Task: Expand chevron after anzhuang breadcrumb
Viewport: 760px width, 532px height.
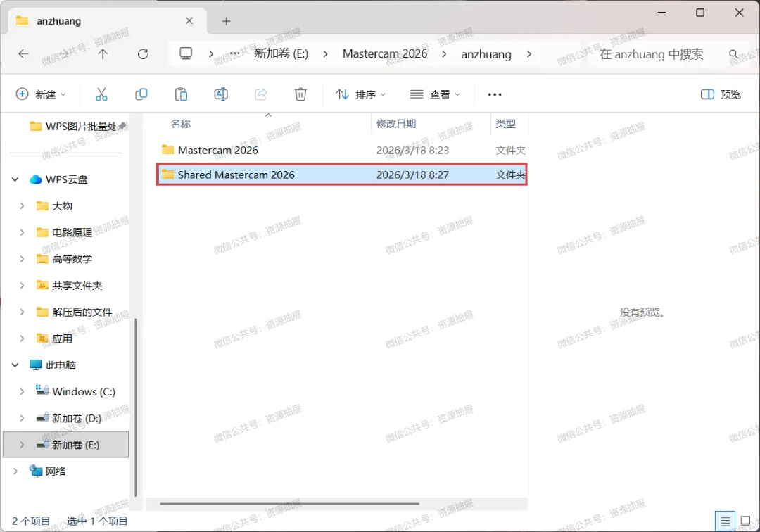Action: pos(528,53)
